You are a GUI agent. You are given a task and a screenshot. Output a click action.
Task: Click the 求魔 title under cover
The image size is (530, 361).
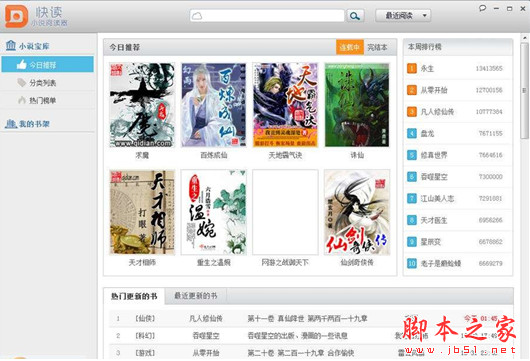click(x=142, y=155)
